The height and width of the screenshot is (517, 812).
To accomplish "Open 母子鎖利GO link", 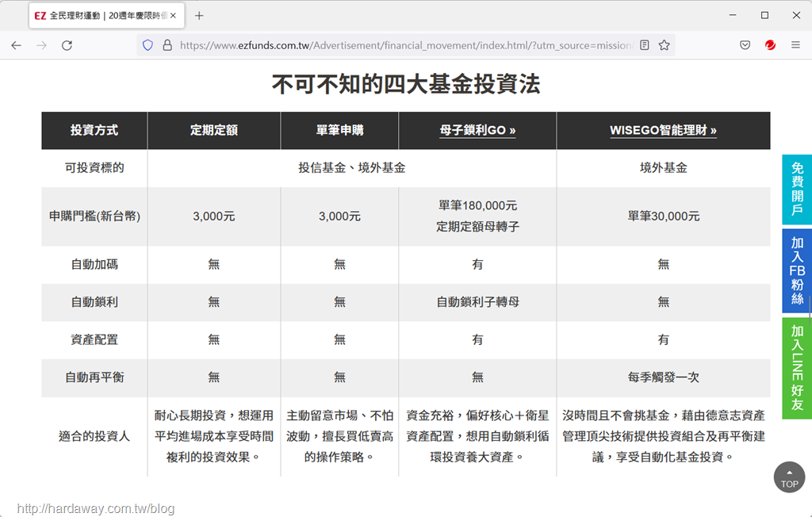I will click(x=477, y=130).
